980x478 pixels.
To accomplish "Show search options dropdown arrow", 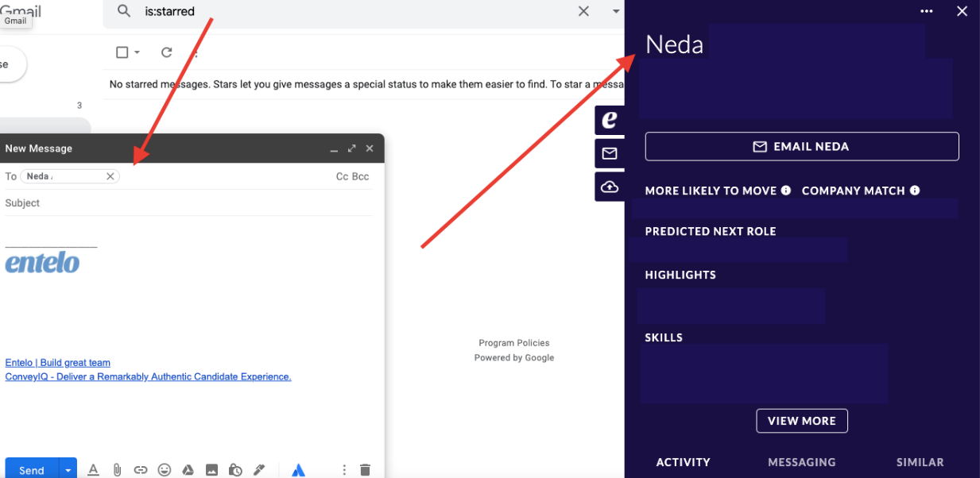I will (x=616, y=12).
